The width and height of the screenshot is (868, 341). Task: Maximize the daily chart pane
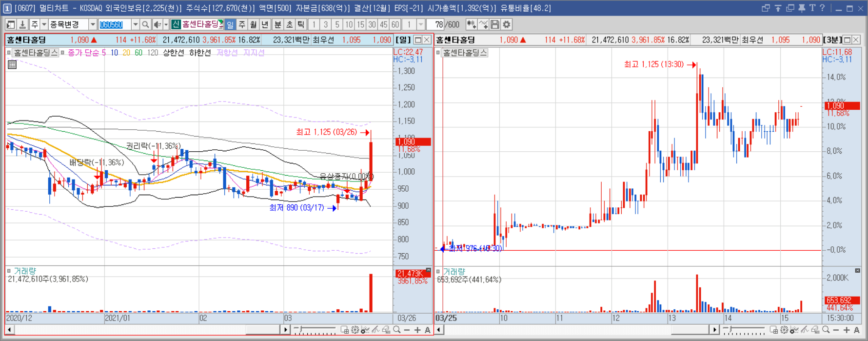click(418, 40)
